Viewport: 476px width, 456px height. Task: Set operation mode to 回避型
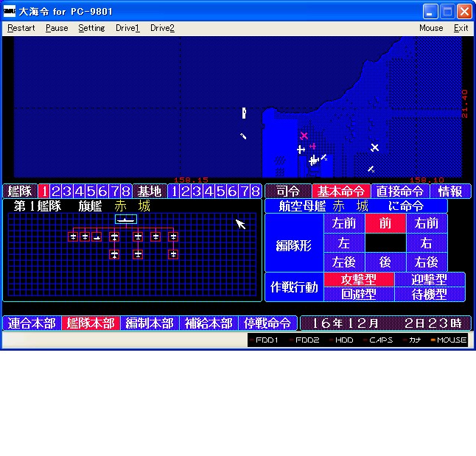(359, 294)
